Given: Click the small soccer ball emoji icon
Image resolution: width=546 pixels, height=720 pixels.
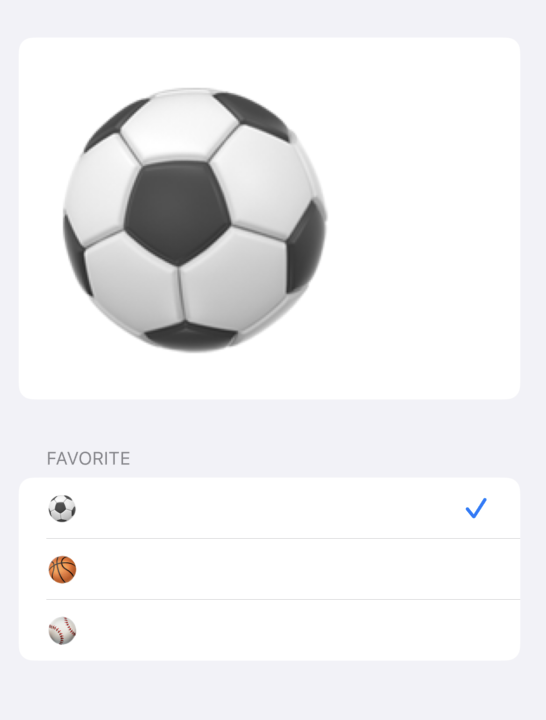Looking at the screenshot, I should pos(62,508).
